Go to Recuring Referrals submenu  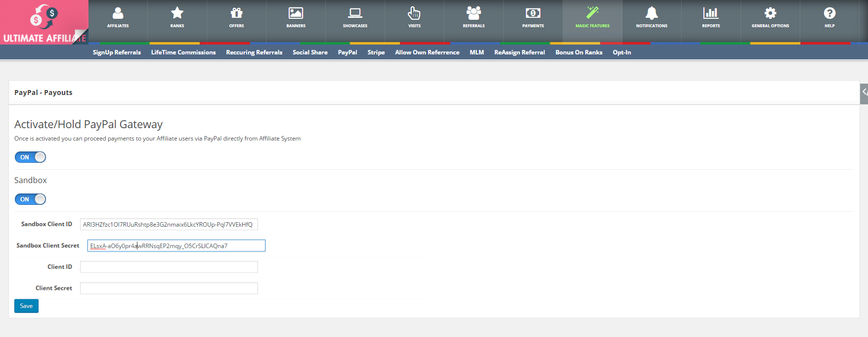pos(254,52)
